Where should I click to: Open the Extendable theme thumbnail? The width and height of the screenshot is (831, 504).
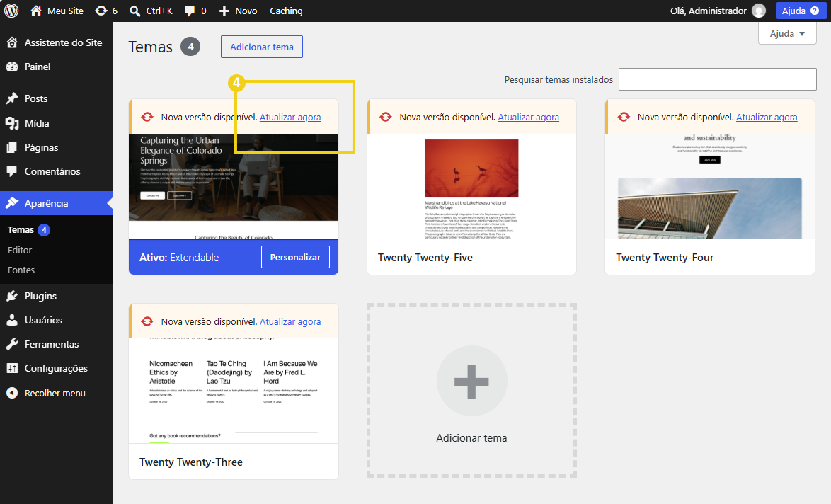pos(233,186)
